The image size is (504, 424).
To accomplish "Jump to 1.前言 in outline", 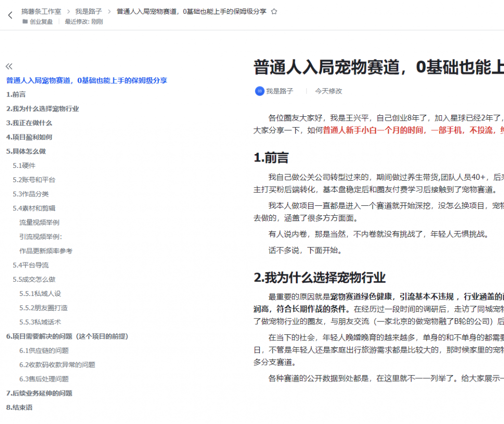I will tap(16, 95).
